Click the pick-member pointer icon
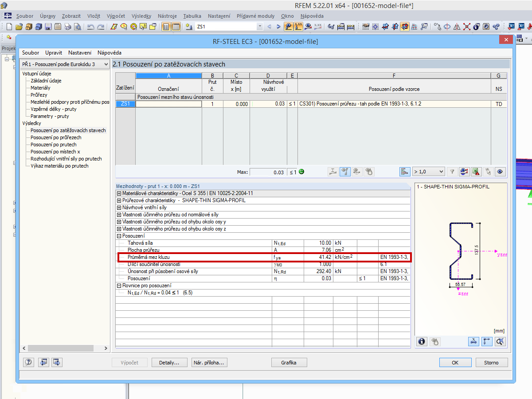This screenshot has width=532, height=399. point(488,172)
